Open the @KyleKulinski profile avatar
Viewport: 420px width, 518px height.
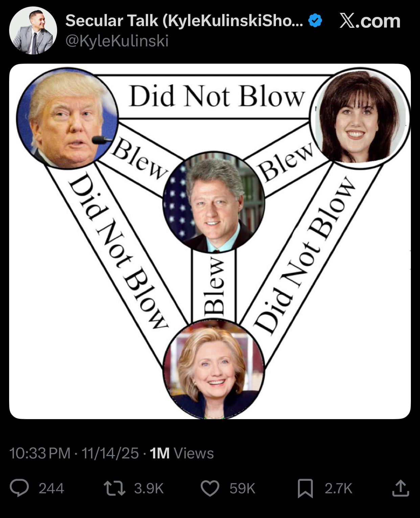coord(33,30)
